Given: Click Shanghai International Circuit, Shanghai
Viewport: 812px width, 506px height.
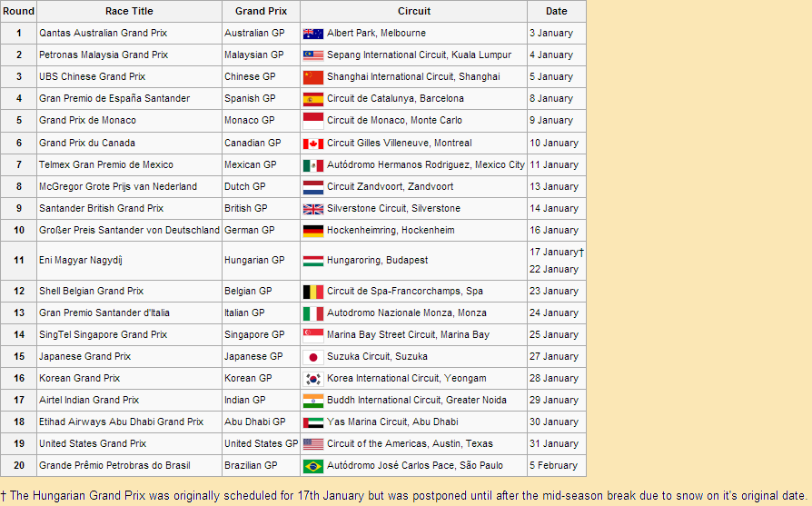Looking at the screenshot, I should pyautogui.click(x=413, y=76).
